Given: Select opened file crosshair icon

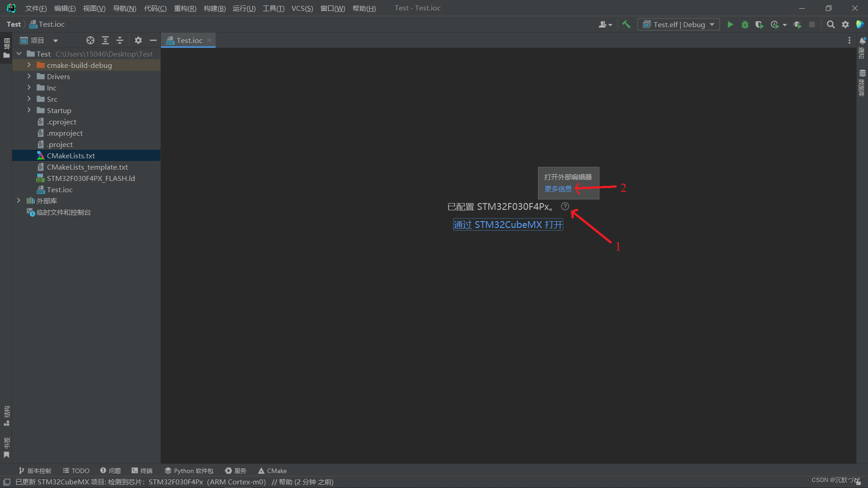Looking at the screenshot, I should pos(90,40).
